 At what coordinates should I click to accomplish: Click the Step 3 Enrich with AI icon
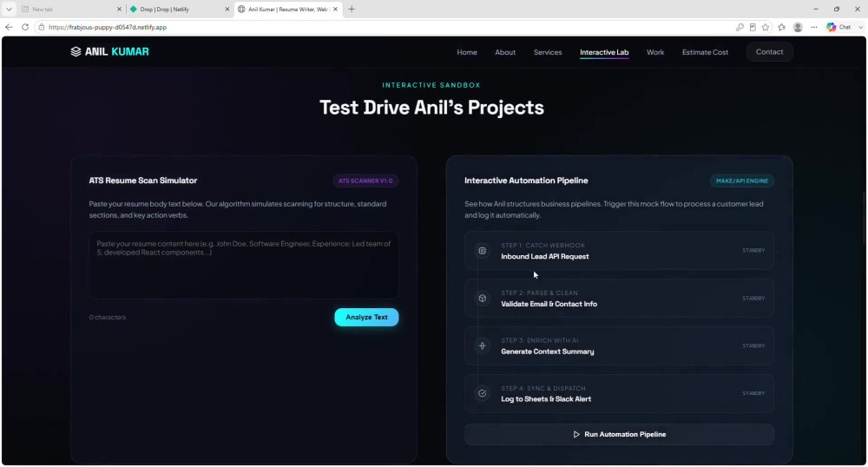click(x=482, y=345)
